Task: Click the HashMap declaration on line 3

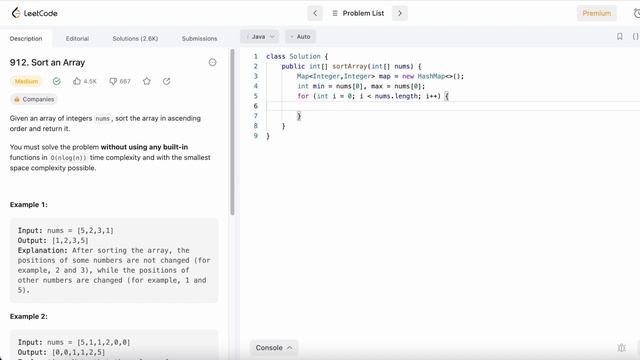Action: click(x=380, y=76)
